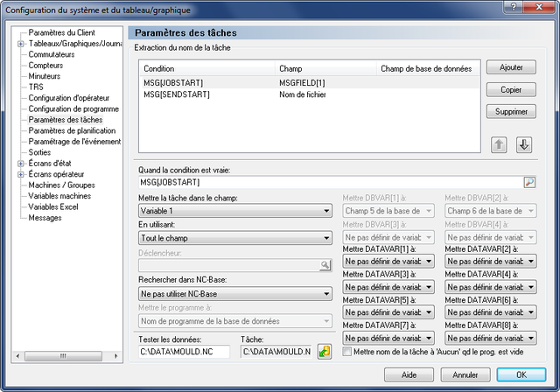Open the DATAVAR[6] dropdown
The height and width of the screenshot is (392, 560).
point(491,312)
